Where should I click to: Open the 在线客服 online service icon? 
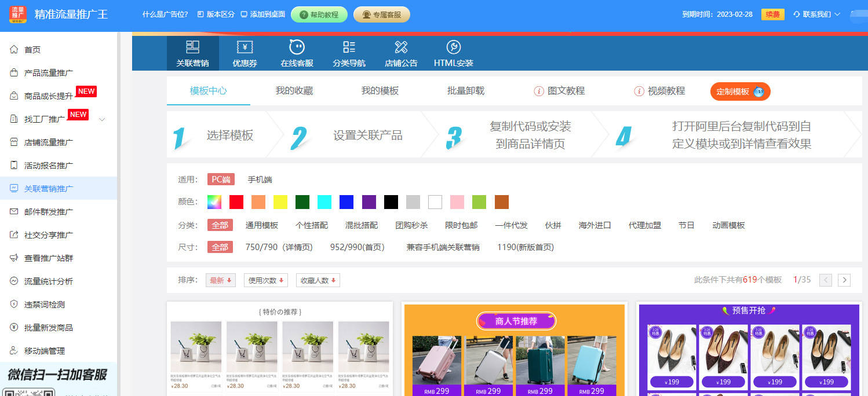tap(296, 53)
